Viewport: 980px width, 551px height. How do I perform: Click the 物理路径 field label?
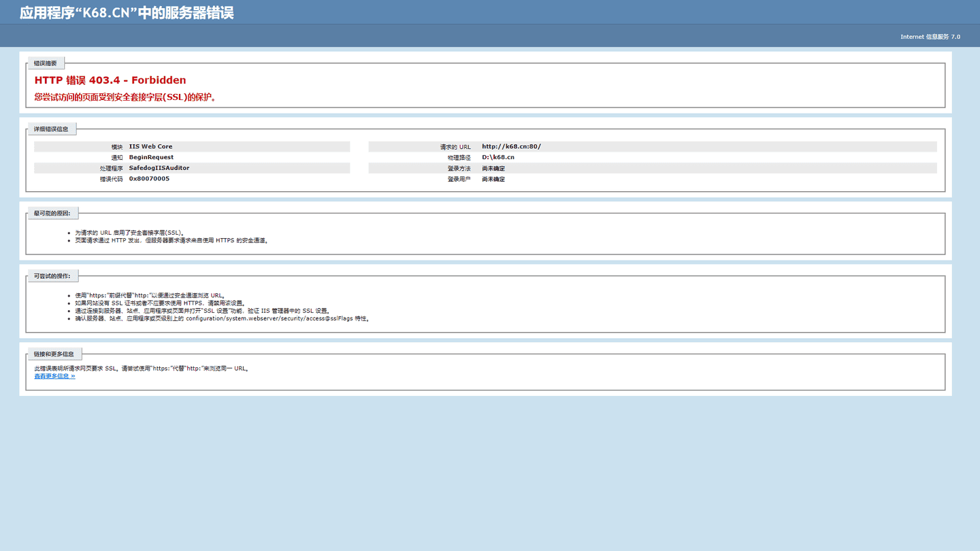click(x=459, y=158)
